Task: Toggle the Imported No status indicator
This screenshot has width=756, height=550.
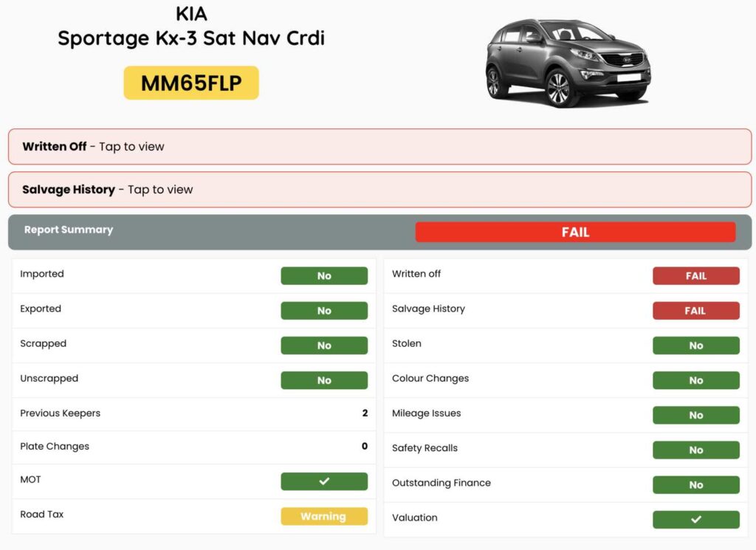Action: (x=323, y=275)
